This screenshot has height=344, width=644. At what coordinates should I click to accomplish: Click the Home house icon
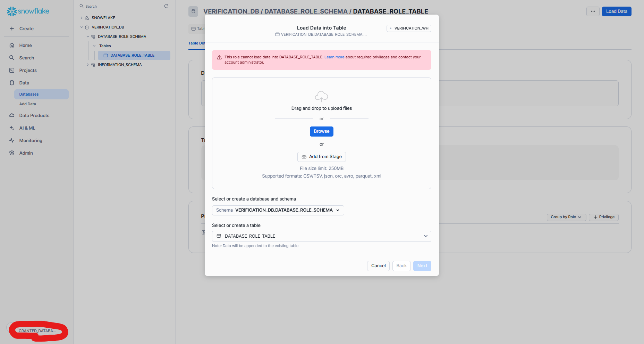click(x=12, y=45)
